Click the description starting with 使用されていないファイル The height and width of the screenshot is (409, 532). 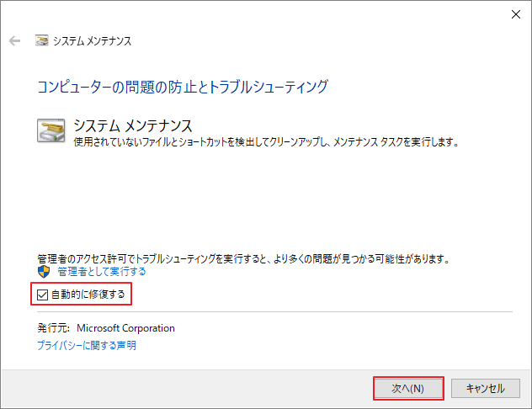pos(266,142)
